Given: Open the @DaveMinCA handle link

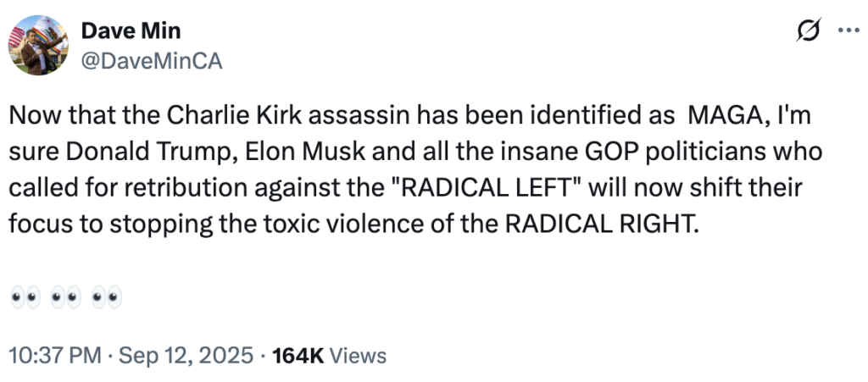Looking at the screenshot, I should coord(152,62).
